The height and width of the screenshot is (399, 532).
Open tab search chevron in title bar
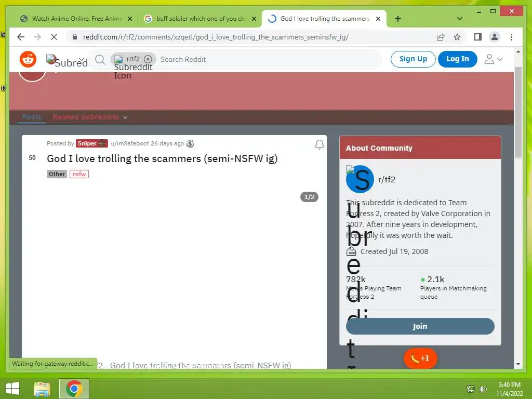point(460,19)
